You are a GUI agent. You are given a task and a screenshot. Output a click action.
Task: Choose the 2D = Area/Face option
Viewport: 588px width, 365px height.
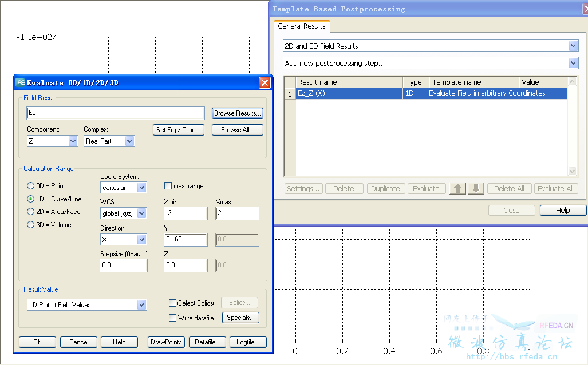[31, 212]
